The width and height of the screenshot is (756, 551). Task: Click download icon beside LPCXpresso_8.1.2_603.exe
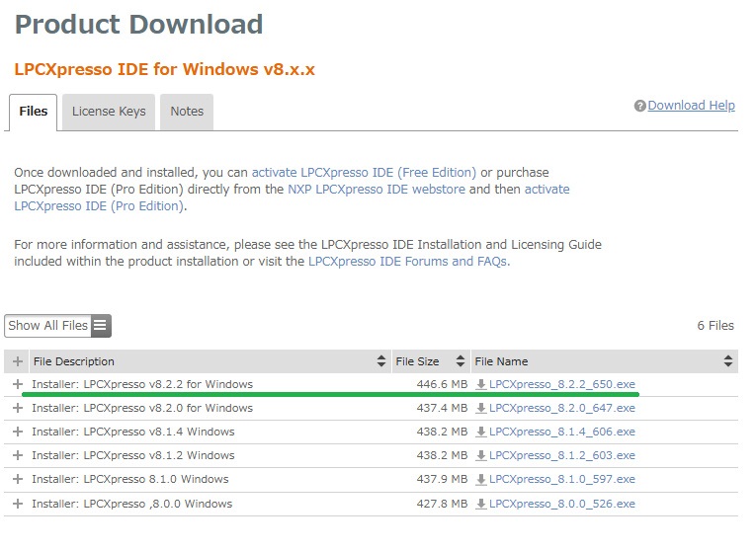point(481,455)
